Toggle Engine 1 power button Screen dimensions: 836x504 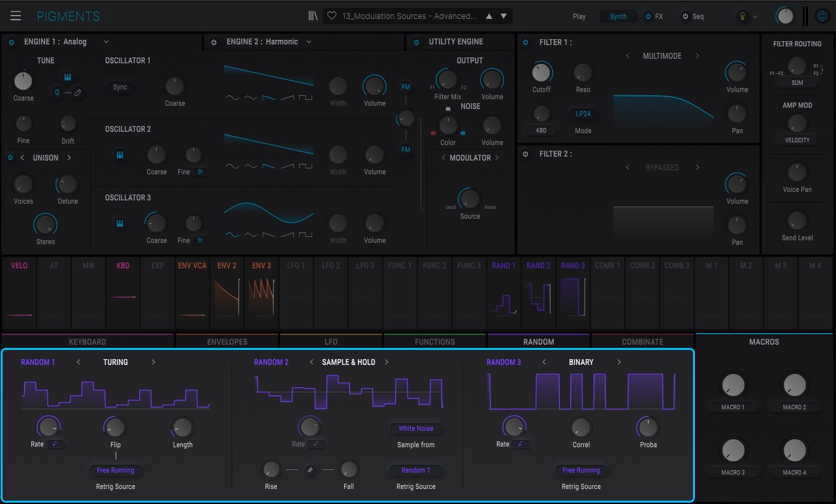[11, 42]
